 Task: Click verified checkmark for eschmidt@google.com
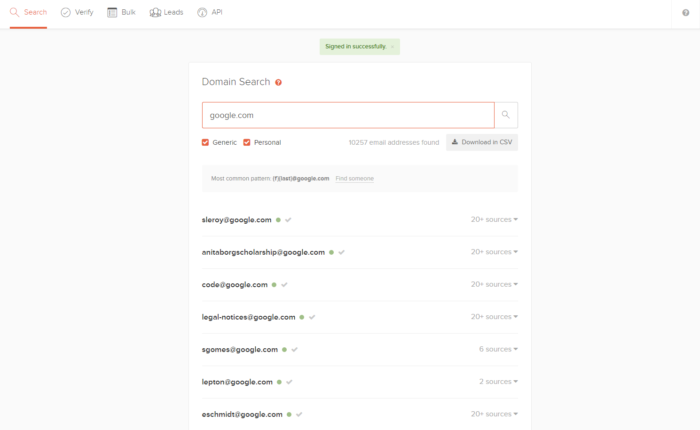coord(299,414)
